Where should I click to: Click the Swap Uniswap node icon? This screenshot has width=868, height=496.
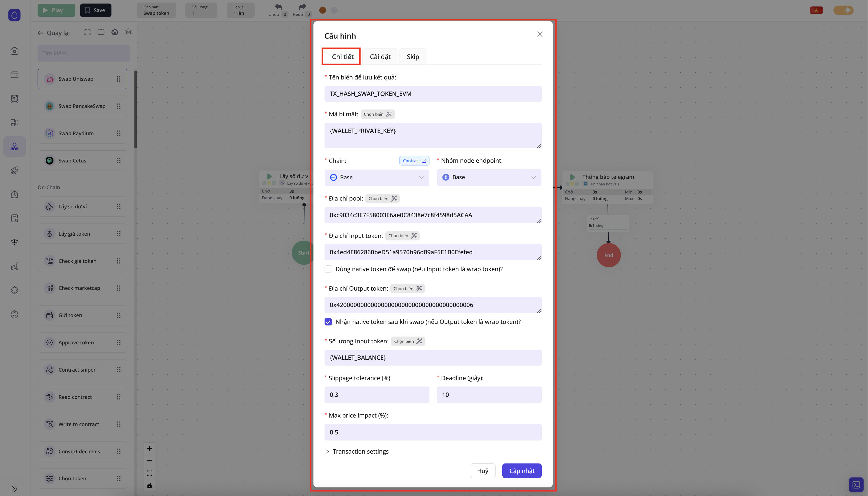(x=50, y=79)
